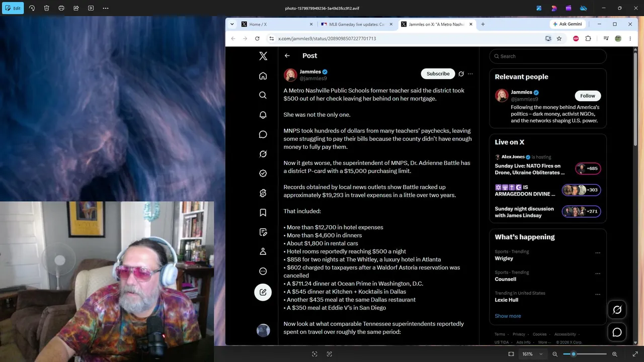Open More circle menu in X sidebar
644x362 pixels.
[x=263, y=271]
